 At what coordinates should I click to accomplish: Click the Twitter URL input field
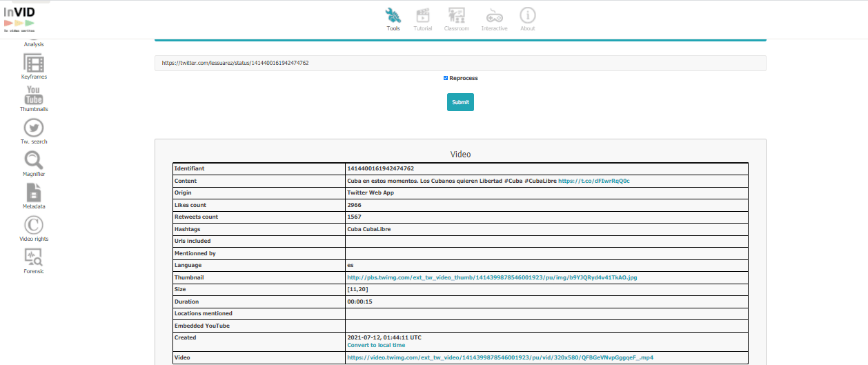tap(460, 63)
